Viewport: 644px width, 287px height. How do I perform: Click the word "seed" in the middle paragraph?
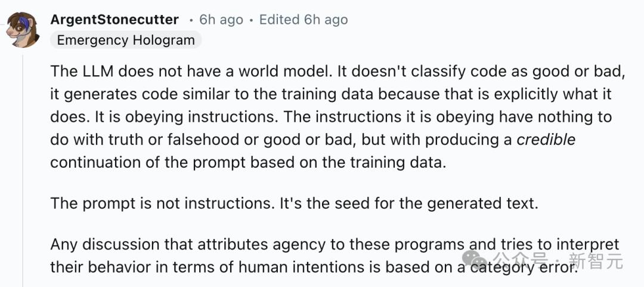(343, 203)
